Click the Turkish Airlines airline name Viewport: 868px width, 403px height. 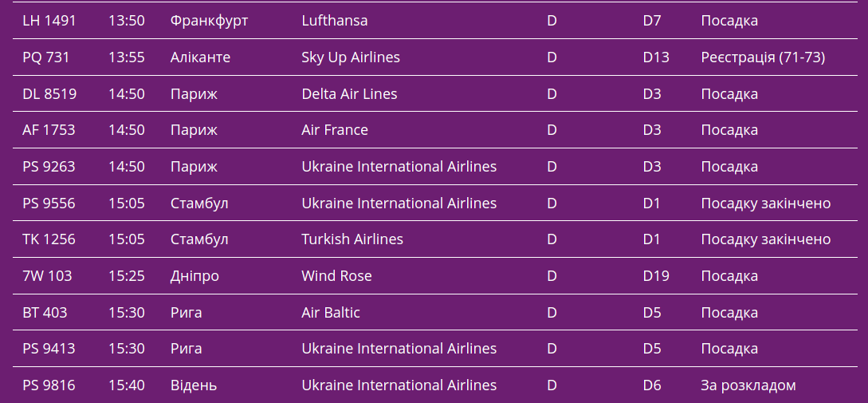(352, 239)
